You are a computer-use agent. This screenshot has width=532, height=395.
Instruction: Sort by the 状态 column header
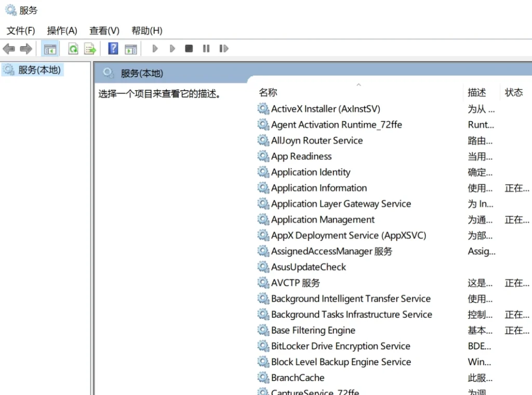pyautogui.click(x=514, y=92)
